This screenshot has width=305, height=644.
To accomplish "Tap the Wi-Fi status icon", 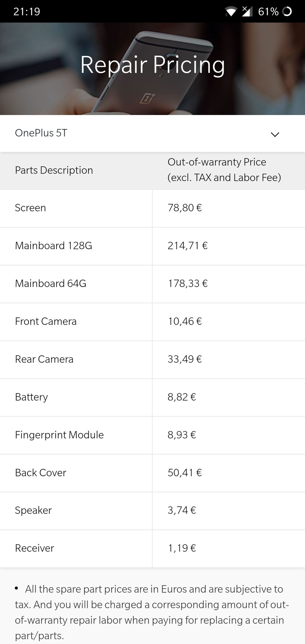I will pyautogui.click(x=231, y=12).
